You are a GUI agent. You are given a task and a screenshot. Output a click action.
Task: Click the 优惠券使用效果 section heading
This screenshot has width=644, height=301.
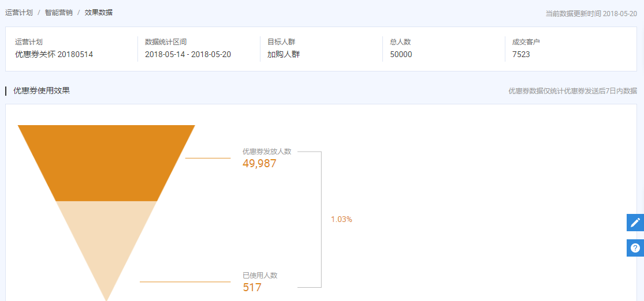click(x=42, y=91)
